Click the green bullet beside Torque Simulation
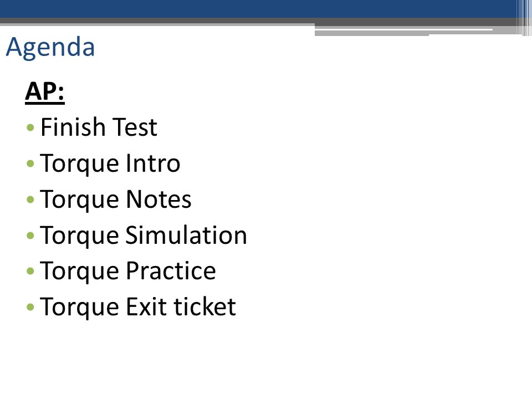The height and width of the screenshot is (399, 532). 30,235
